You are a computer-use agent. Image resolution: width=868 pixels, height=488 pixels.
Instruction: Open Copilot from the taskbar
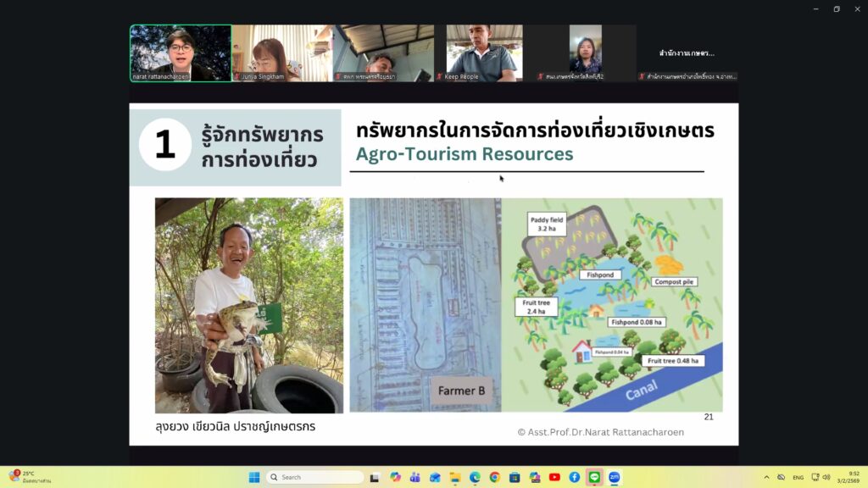pos(394,477)
